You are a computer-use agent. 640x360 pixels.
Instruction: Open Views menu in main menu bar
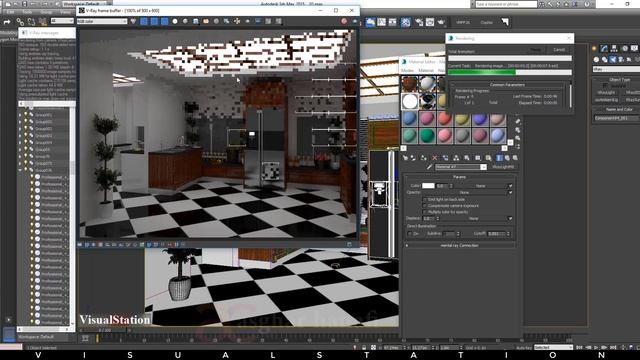point(65,12)
